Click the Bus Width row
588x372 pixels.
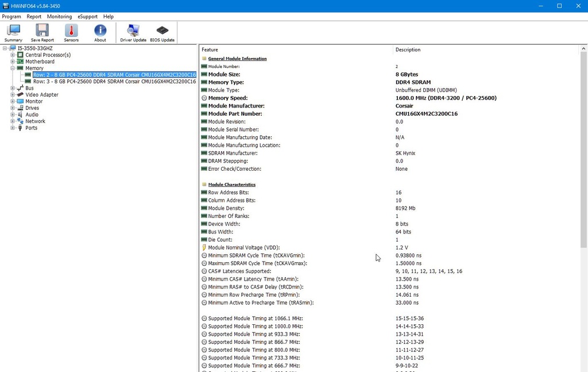[390, 232]
